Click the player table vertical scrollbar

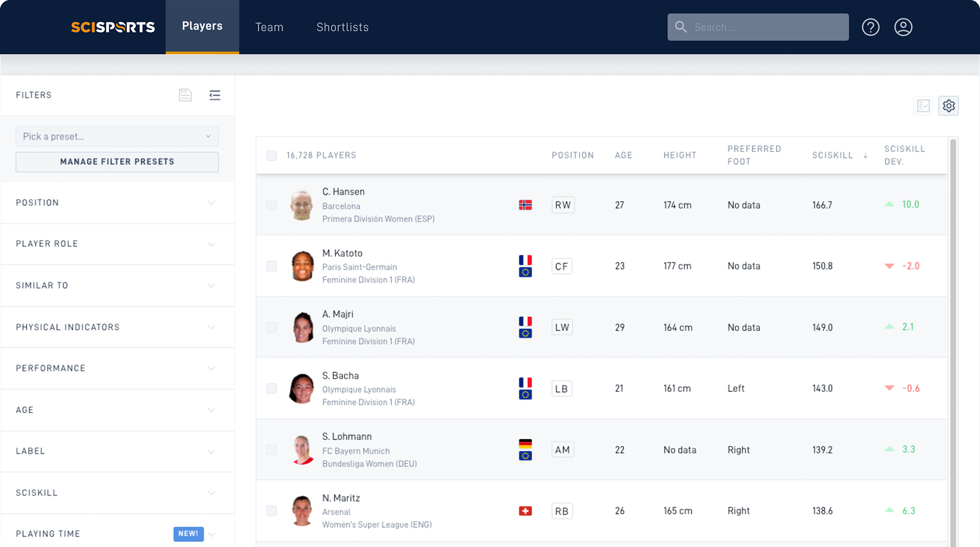click(x=953, y=343)
